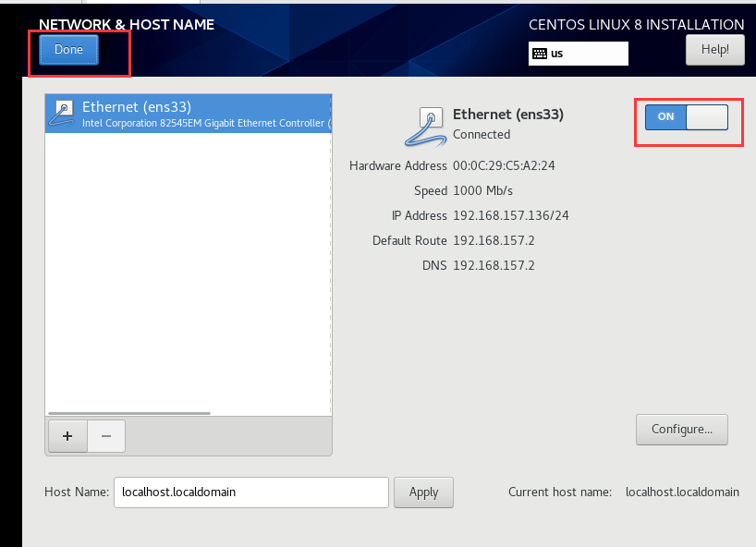Click the Done button

[x=68, y=50]
